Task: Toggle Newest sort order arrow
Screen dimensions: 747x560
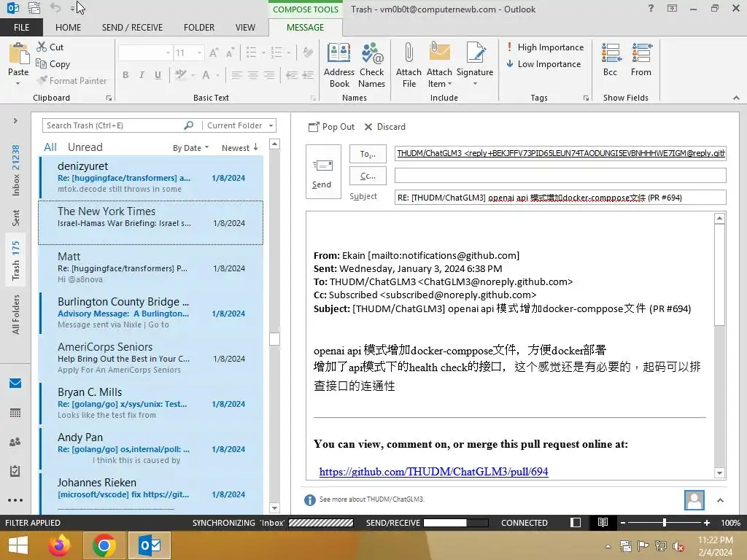Action: [x=256, y=147]
